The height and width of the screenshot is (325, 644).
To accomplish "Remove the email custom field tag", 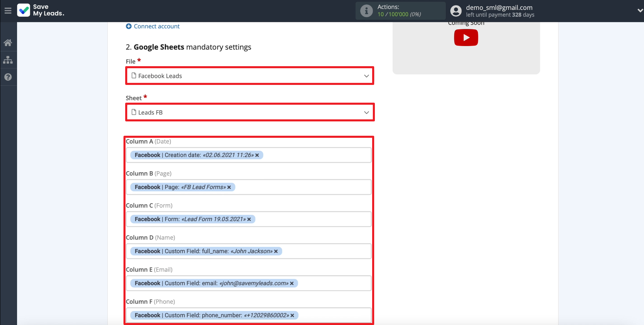I will point(292,283).
